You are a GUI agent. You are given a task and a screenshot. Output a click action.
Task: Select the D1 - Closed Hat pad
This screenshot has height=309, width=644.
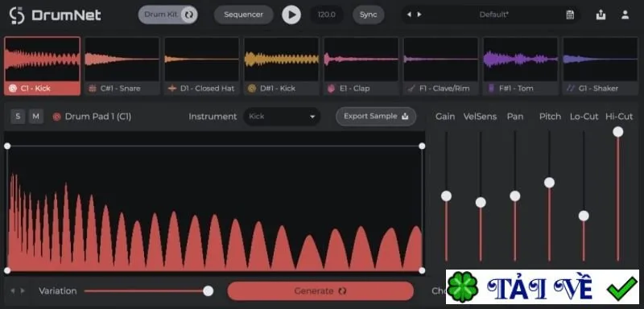(x=202, y=67)
